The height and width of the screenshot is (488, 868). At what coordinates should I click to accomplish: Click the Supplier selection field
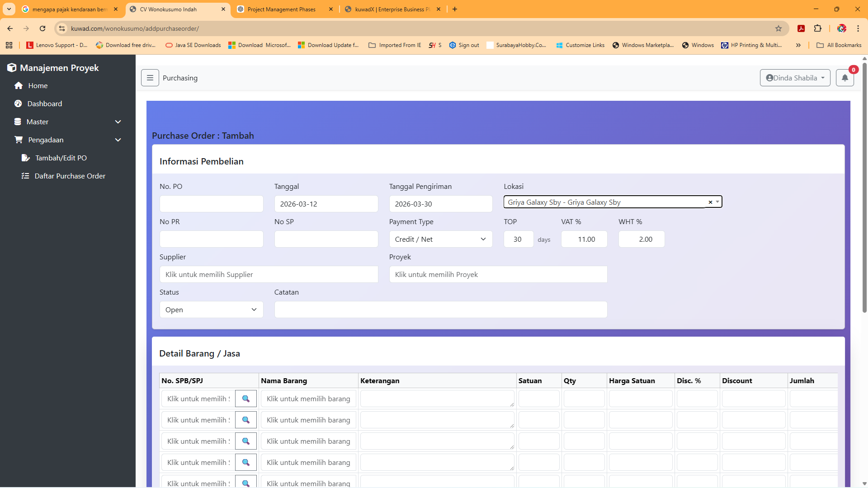click(269, 274)
